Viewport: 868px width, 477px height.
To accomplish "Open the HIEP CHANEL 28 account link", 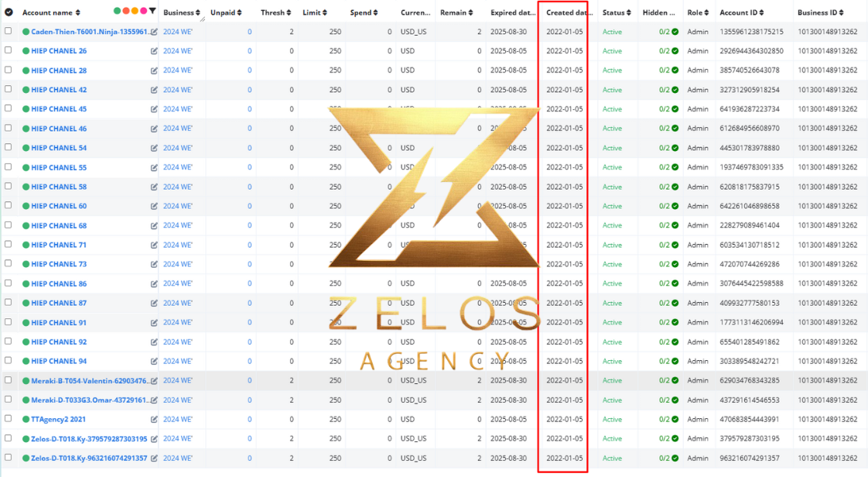I will [59, 70].
